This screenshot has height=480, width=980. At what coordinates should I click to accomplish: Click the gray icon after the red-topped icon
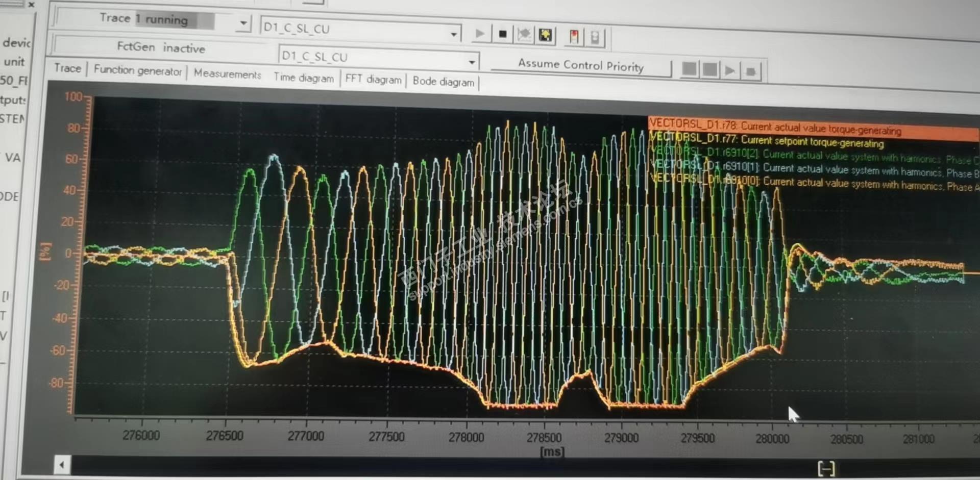click(595, 37)
